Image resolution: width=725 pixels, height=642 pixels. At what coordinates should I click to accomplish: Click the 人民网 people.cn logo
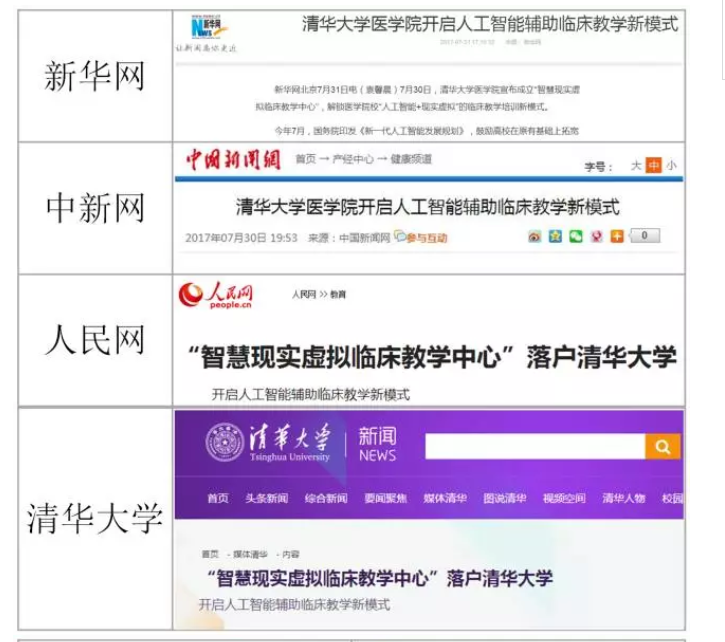pyautogui.click(x=216, y=295)
